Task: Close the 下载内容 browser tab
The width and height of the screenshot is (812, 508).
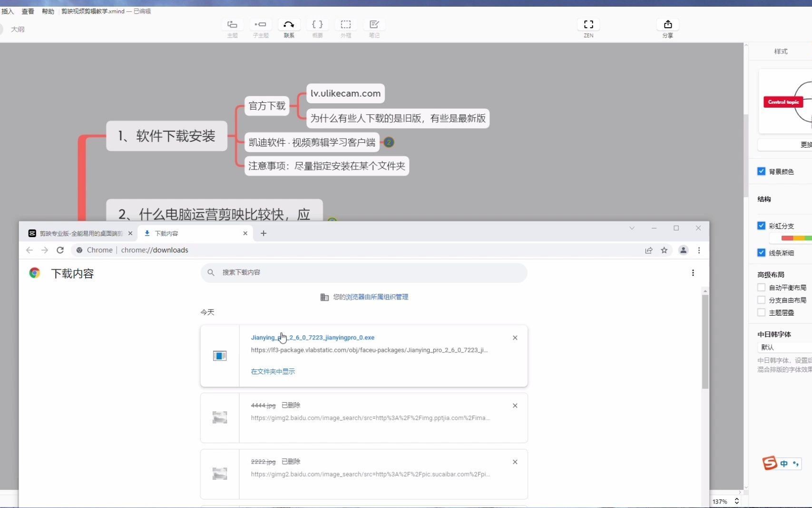Action: click(245, 233)
